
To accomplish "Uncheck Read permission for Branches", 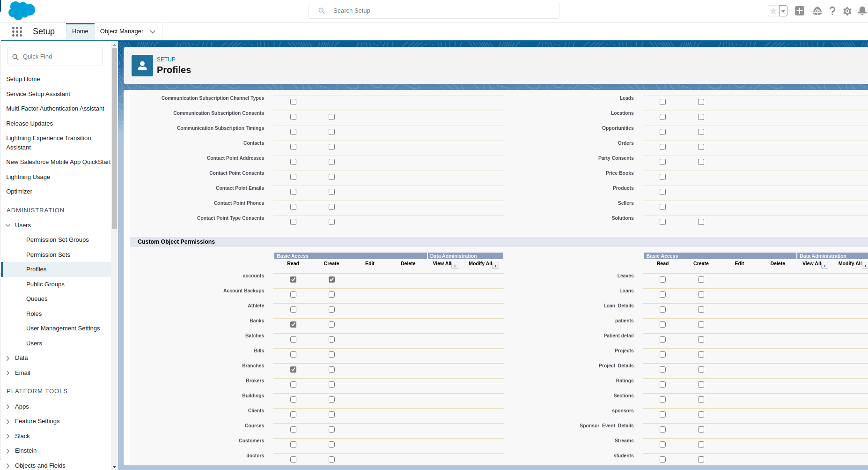I will click(x=293, y=370).
